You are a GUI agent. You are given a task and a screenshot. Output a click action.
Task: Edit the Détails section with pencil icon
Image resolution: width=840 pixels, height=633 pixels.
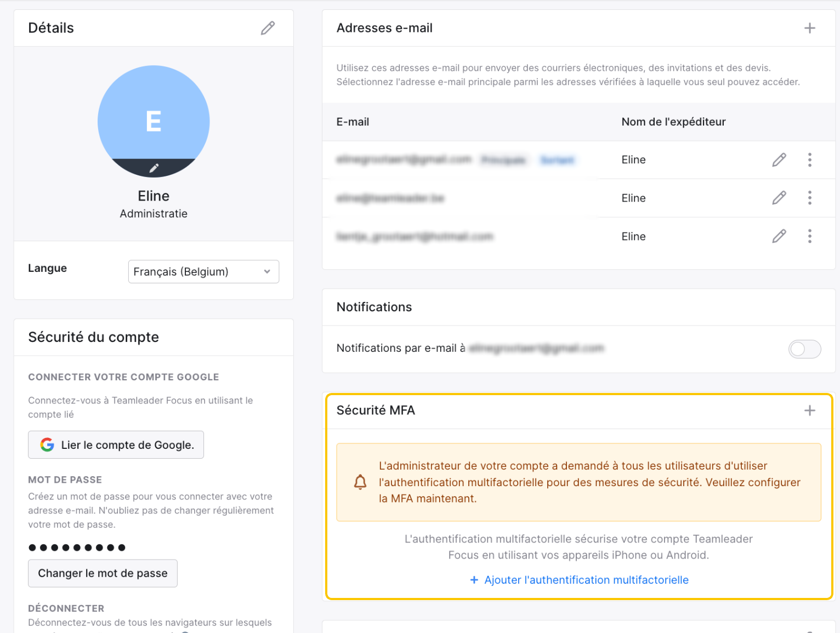pos(268,28)
